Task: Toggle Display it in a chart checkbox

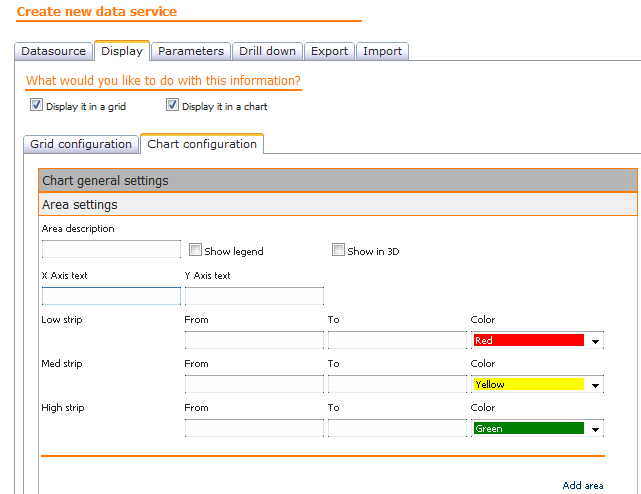Action: click(x=173, y=105)
